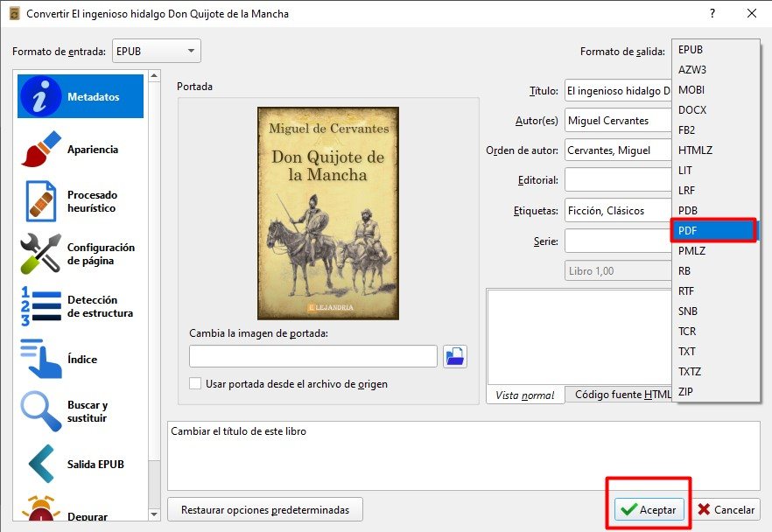Switch to Código fuente HTML tab
This screenshot has height=532, width=772.
(618, 395)
